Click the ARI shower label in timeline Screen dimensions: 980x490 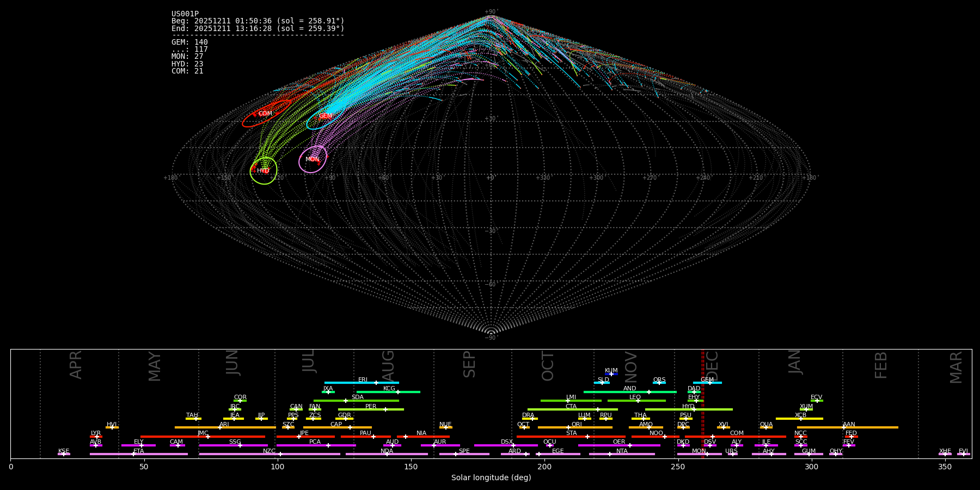click(x=224, y=425)
